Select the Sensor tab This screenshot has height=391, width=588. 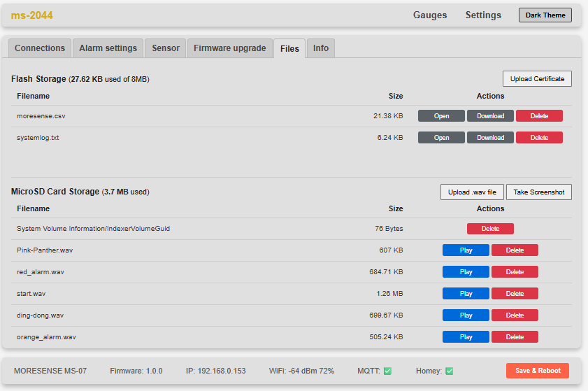pos(166,48)
